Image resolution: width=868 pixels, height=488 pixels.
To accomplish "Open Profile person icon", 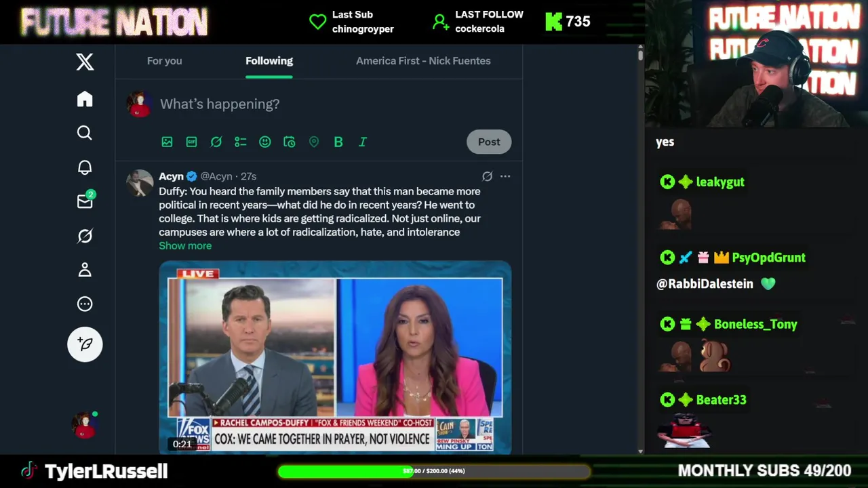I will point(85,270).
